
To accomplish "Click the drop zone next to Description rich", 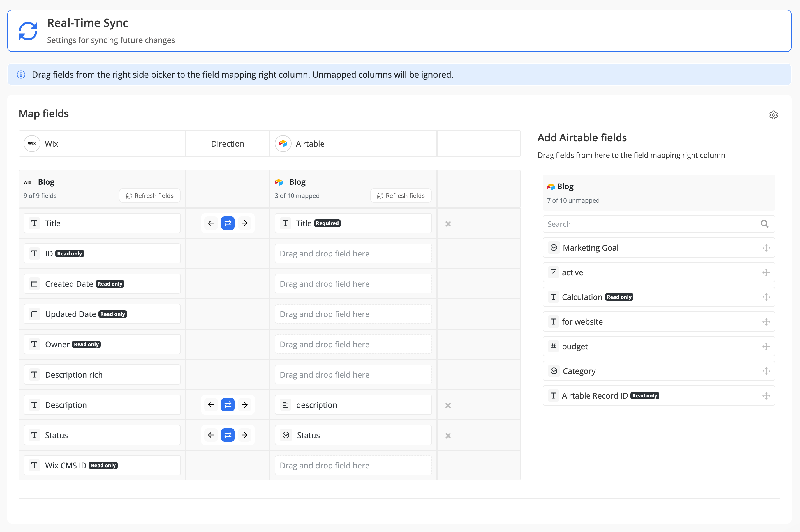I will 353,374.
